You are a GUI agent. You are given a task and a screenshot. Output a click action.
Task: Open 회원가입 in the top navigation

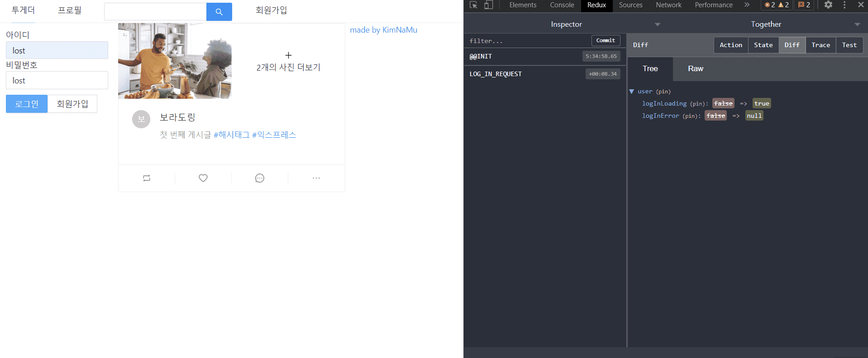click(x=271, y=10)
